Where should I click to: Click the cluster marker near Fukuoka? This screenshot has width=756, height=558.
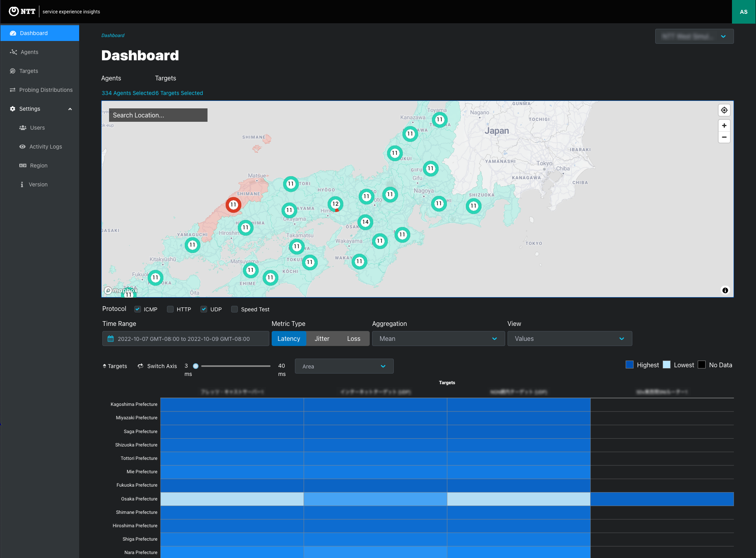[x=156, y=278]
